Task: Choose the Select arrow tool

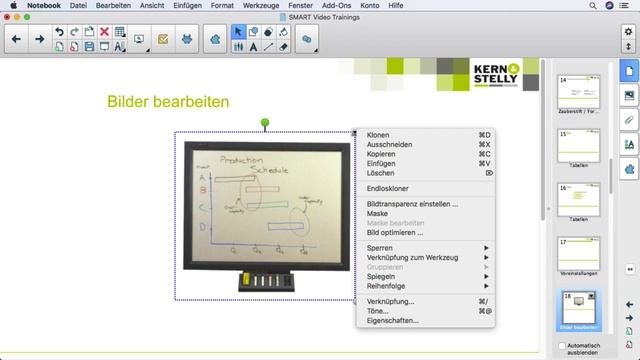Action: (x=238, y=32)
